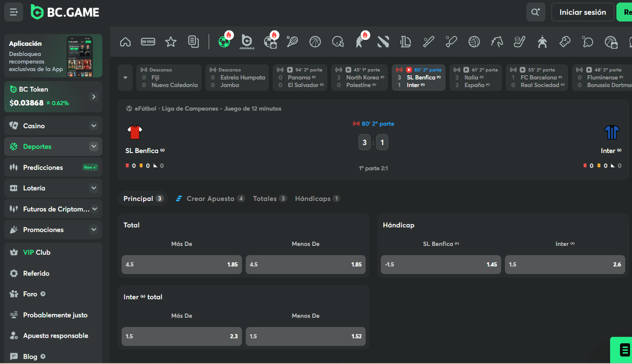Switch to the Principal tab

click(x=143, y=199)
